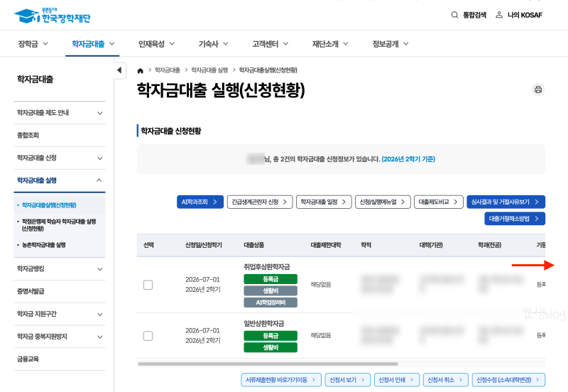This screenshot has height=392, width=568.
Task: Expand 학자금 중복지원방지 sidebar section
Action: click(x=60, y=337)
